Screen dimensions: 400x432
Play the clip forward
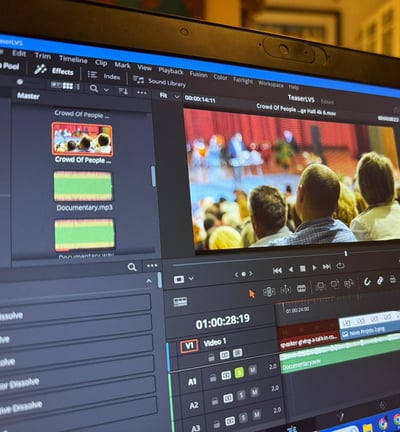[x=314, y=268]
